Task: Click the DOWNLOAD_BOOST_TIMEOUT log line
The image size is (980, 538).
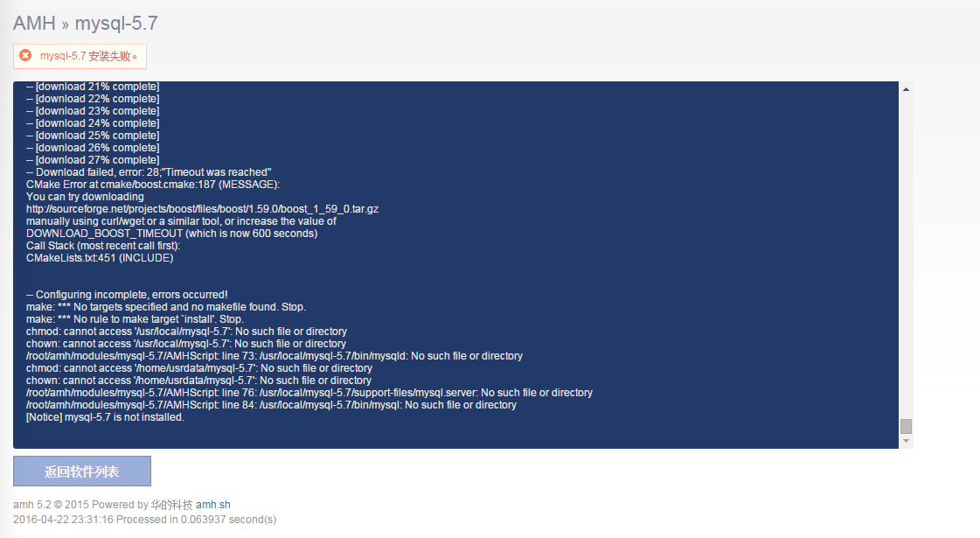Action: click(171, 234)
